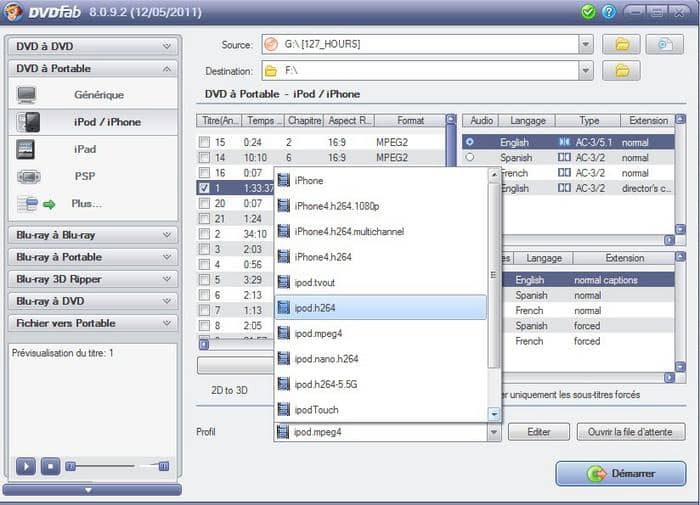The width and height of the screenshot is (700, 505).
Task: Click the scroll-up icon of the title list
Action: (x=451, y=119)
